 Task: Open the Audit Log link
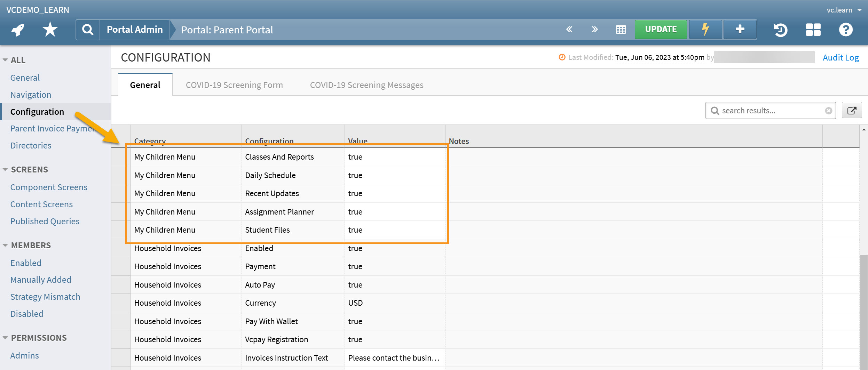coord(841,57)
